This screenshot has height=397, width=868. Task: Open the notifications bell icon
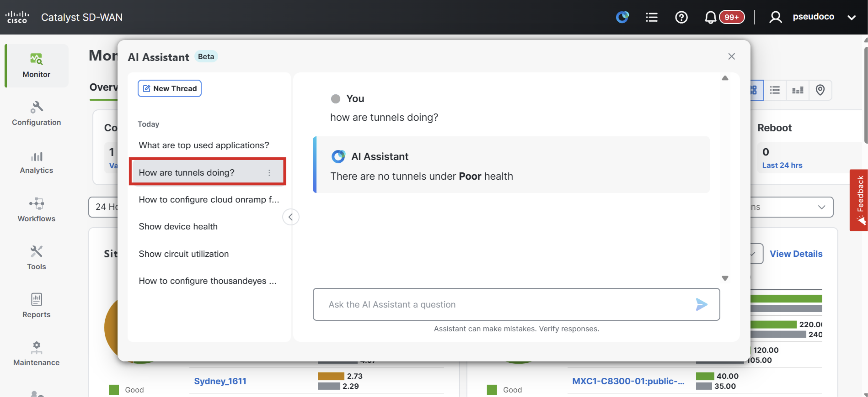tap(710, 17)
